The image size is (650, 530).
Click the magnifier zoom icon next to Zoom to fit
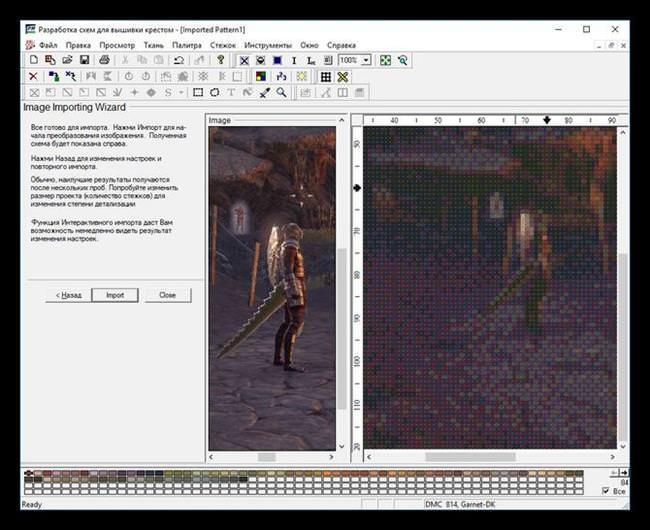point(403,61)
